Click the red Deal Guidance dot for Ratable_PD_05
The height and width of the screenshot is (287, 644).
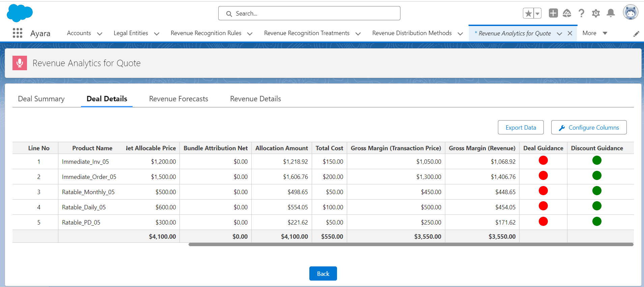tap(543, 221)
